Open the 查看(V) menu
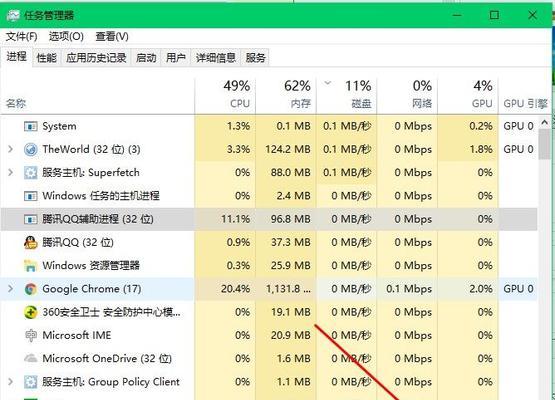555x400 pixels. (x=112, y=36)
